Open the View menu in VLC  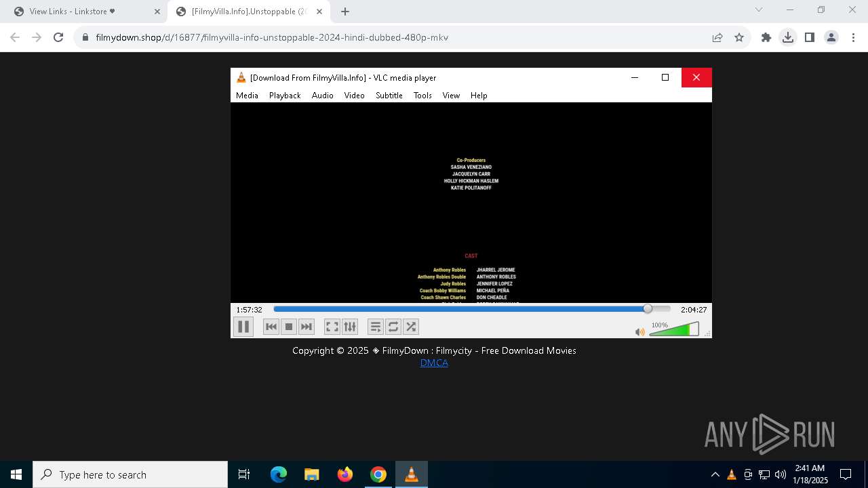click(x=451, y=96)
